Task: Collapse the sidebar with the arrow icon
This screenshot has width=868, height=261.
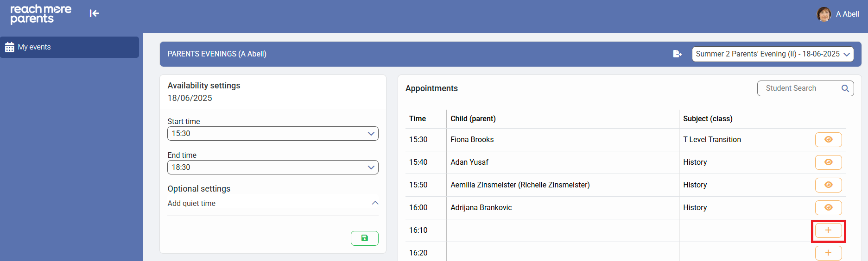Action: [94, 13]
